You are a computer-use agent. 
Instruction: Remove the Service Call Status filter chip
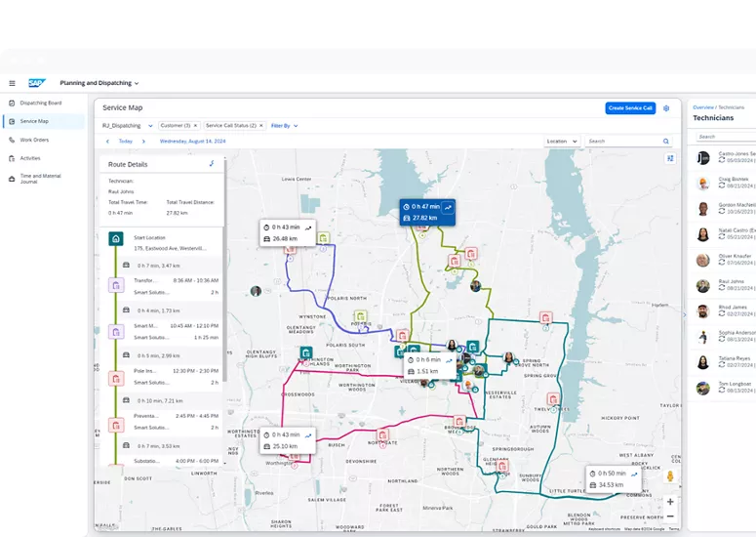(x=262, y=126)
